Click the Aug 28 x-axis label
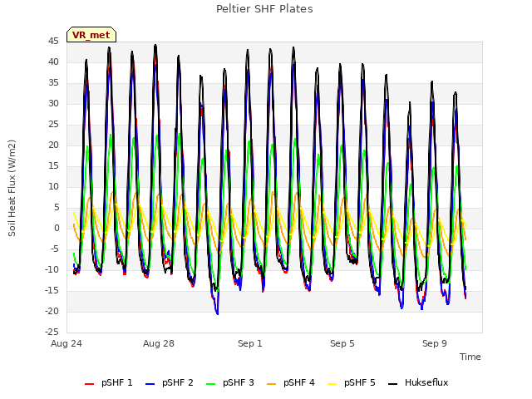 click(x=159, y=343)
